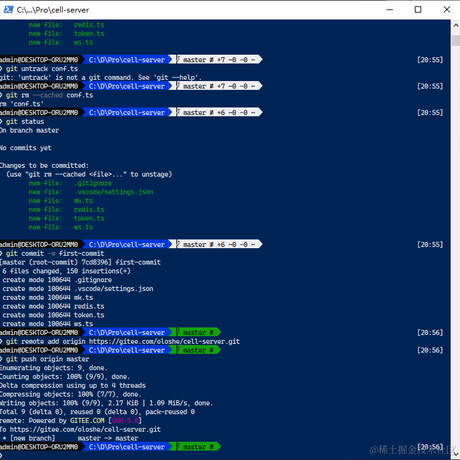Click the window title 'C:\...\Pro\cell-server'

tap(53, 10)
